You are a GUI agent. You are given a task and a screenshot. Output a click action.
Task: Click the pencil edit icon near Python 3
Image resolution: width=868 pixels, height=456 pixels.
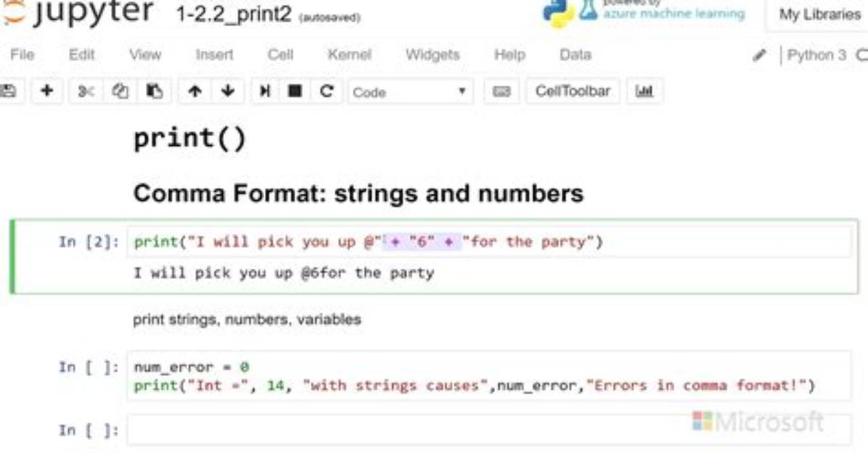(759, 55)
